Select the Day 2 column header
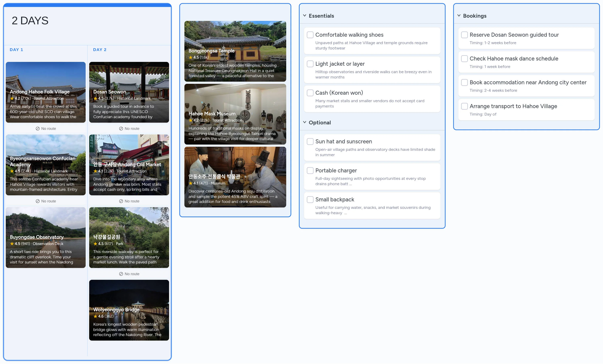 99,49
